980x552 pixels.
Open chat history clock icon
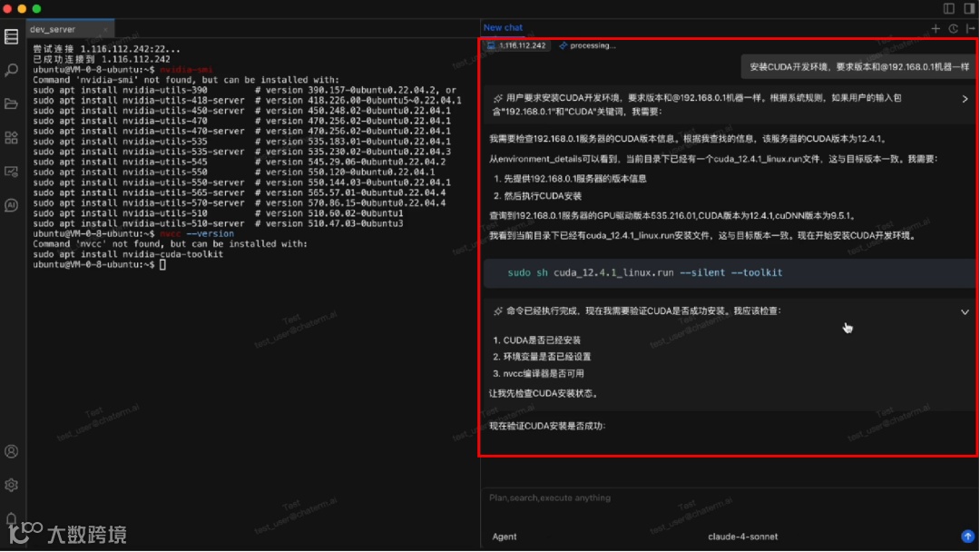[953, 29]
